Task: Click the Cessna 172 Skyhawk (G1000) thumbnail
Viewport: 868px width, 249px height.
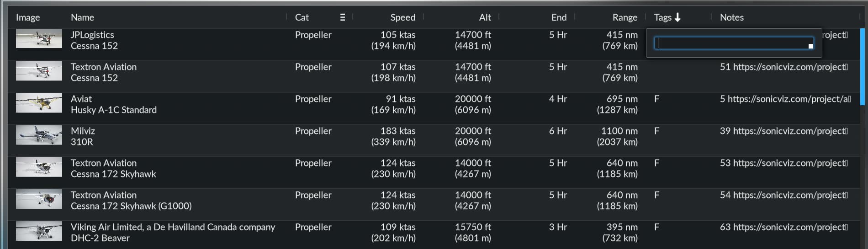Action: point(39,199)
